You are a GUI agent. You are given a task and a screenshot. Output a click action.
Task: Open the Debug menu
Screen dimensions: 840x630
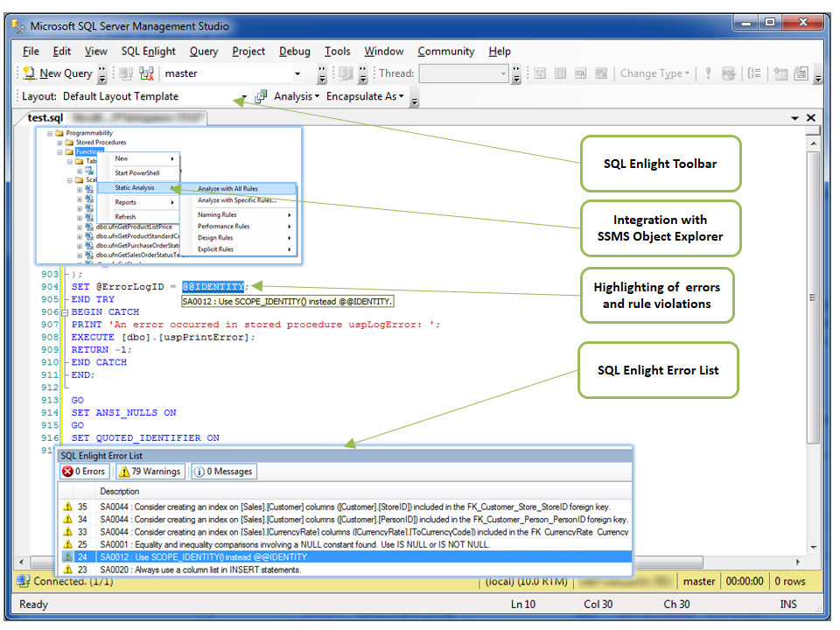(x=295, y=52)
